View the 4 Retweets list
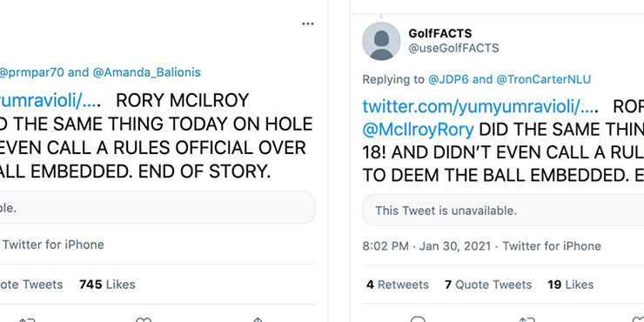This screenshot has width=644, height=322. point(397,285)
